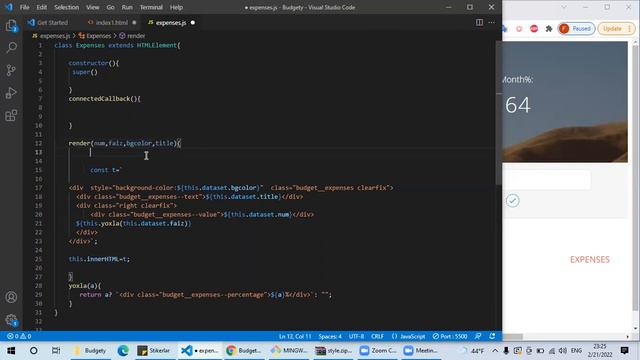Change end of line sequence CRLF
640x360 pixels.
pos(377,336)
